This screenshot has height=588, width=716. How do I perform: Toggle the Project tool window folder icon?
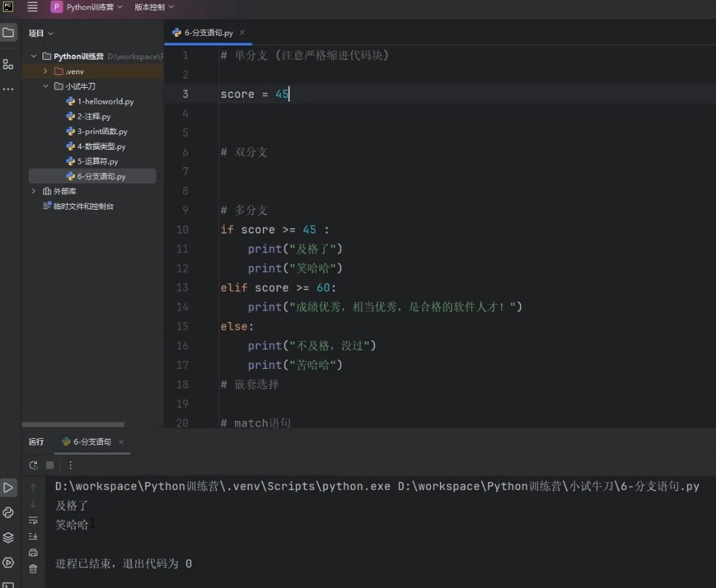click(8, 32)
